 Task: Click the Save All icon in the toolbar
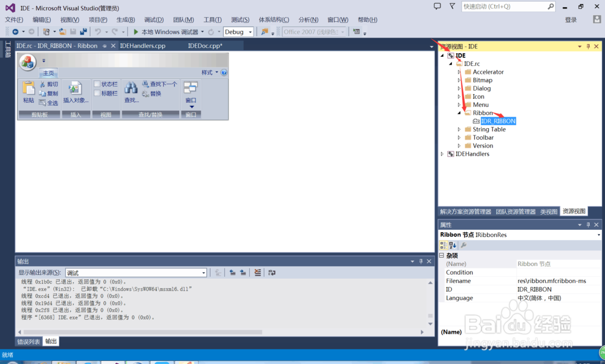click(x=82, y=31)
